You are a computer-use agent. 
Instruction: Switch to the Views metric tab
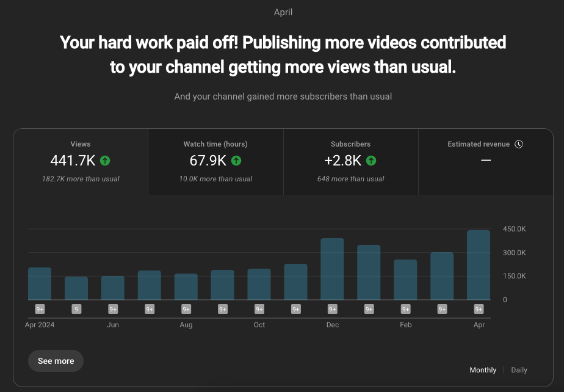click(x=81, y=162)
